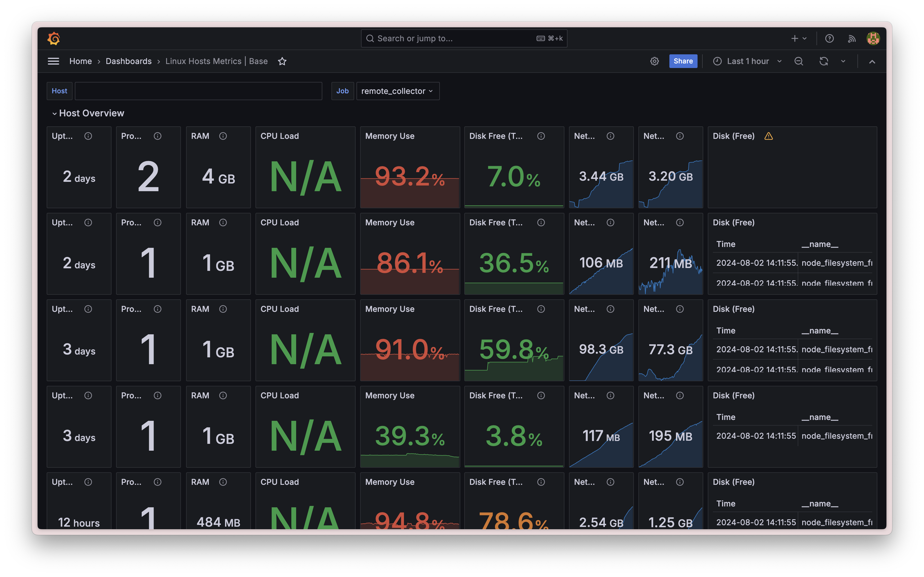The image size is (924, 577).
Task: Open the Last 1 hour time picker
Action: coord(747,61)
